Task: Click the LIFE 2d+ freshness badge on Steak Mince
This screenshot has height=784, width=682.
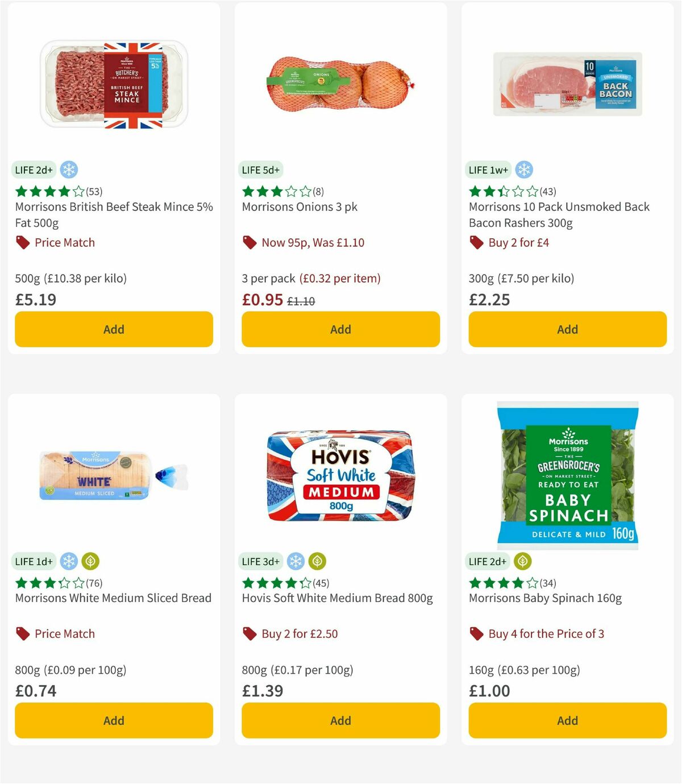Action: pyautogui.click(x=33, y=169)
